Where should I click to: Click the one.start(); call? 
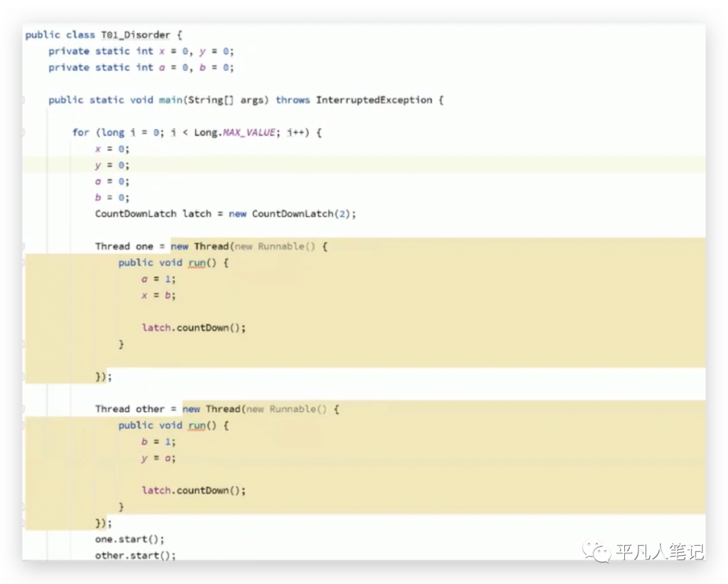[x=129, y=539]
